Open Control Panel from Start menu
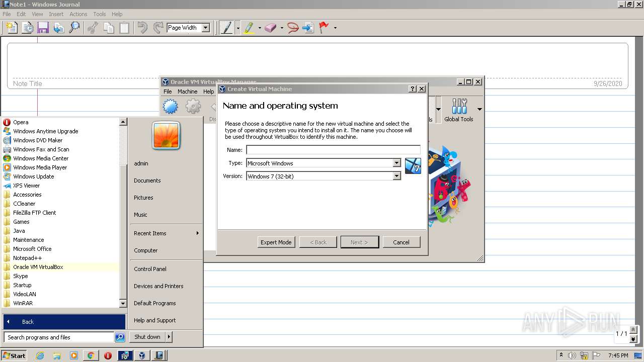This screenshot has height=362, width=644. tap(150, 269)
